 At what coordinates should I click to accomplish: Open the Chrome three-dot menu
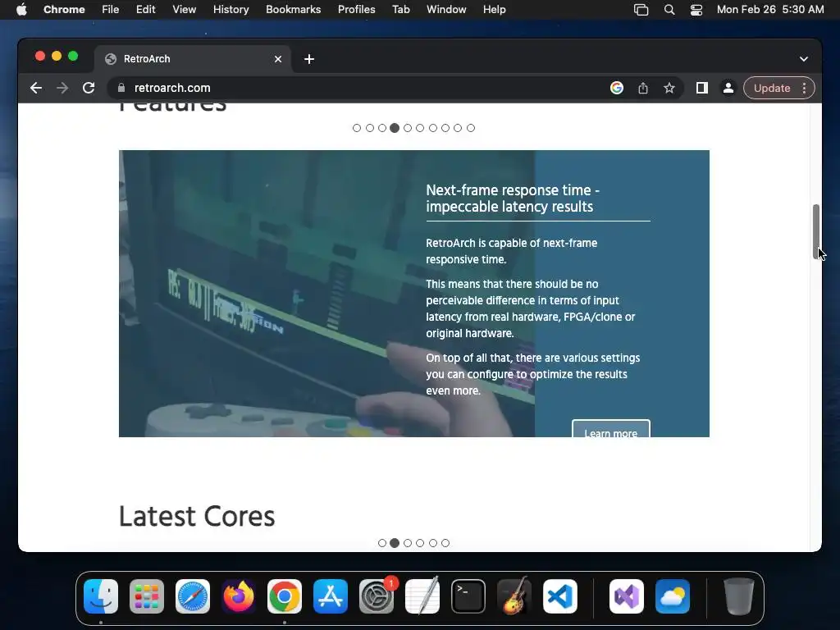click(x=804, y=88)
